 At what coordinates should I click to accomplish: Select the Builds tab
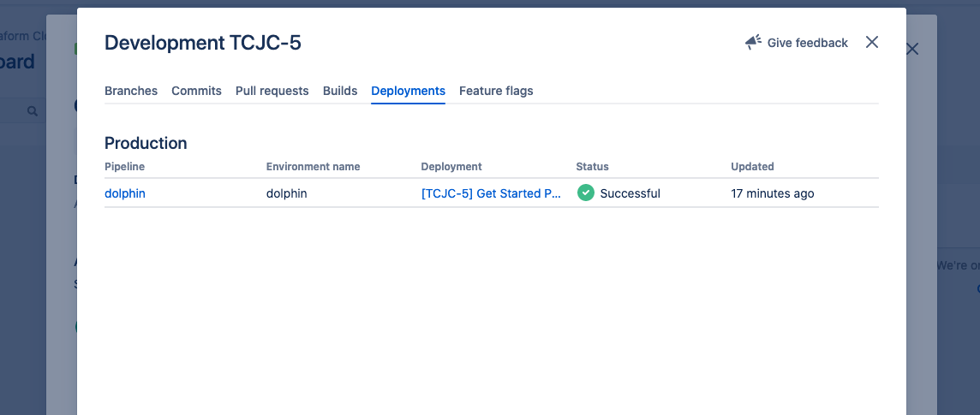[x=340, y=91]
